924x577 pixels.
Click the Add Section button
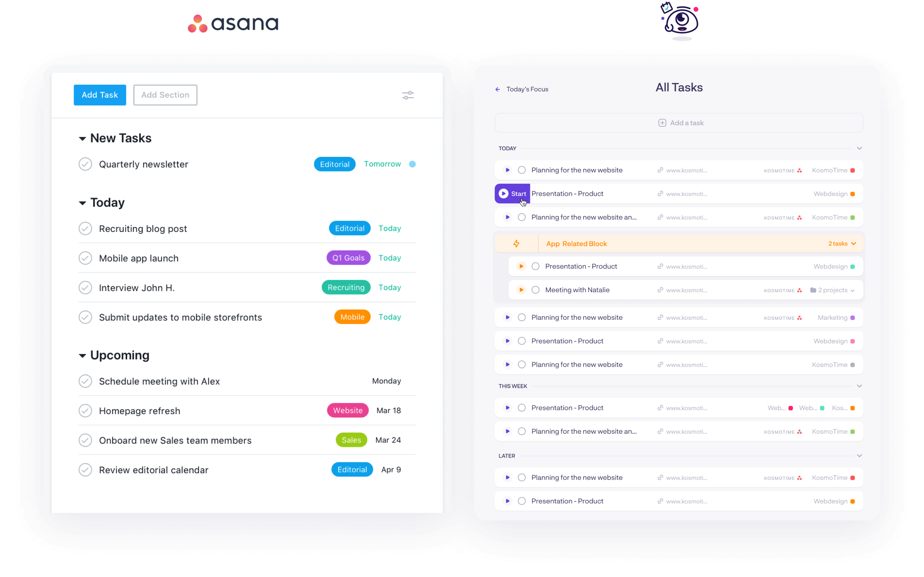pyautogui.click(x=165, y=94)
